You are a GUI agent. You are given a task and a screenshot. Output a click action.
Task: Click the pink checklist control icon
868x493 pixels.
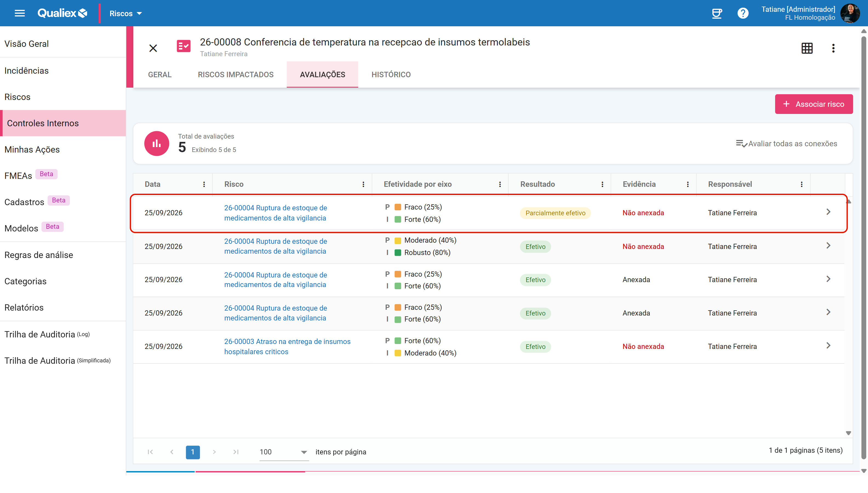tap(183, 46)
